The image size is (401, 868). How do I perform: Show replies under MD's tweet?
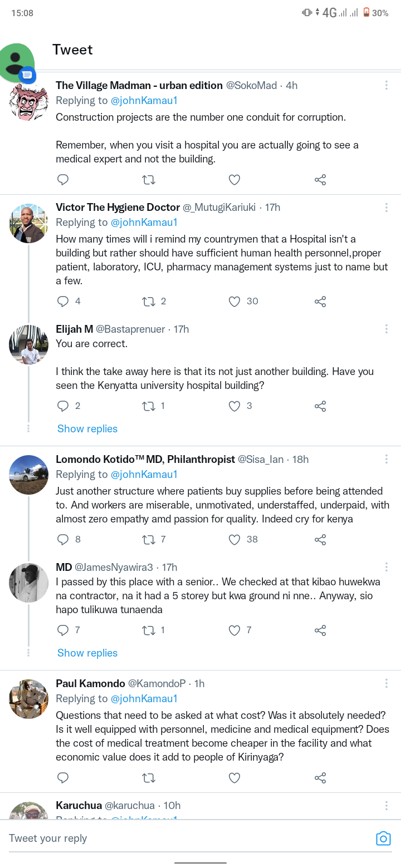[x=87, y=653]
